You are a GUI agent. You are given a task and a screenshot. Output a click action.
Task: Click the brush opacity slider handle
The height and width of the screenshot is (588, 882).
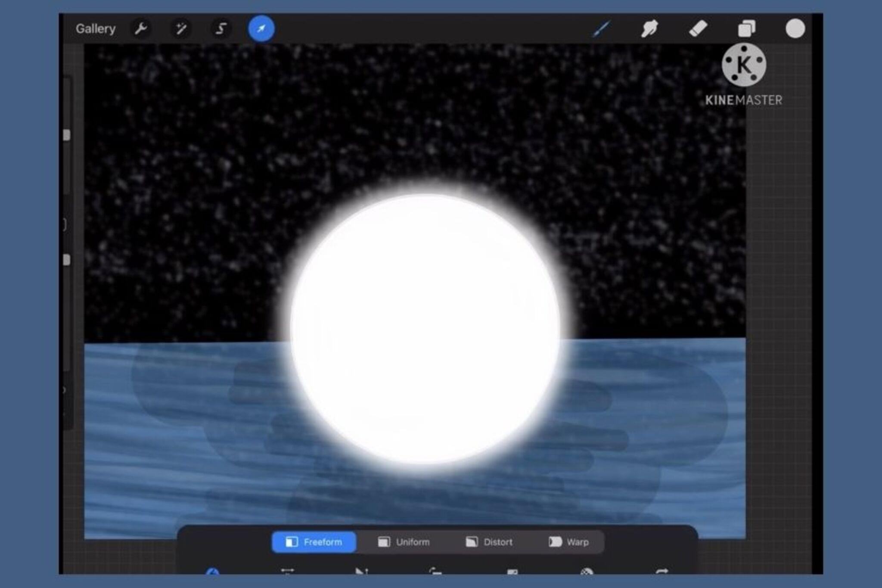[66, 260]
